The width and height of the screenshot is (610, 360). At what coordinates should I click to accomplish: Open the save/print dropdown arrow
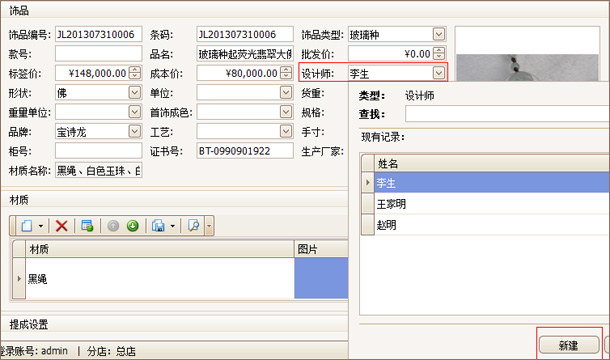[x=172, y=226]
